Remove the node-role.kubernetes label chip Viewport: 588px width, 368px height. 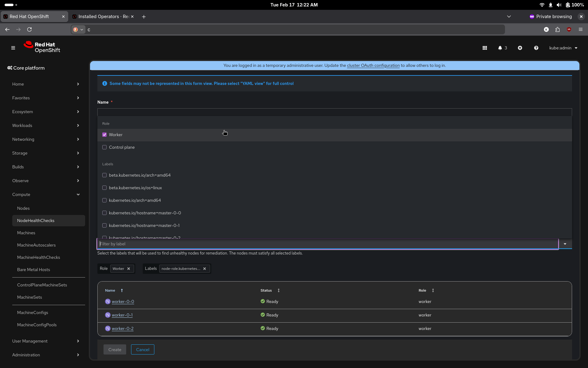pos(205,269)
